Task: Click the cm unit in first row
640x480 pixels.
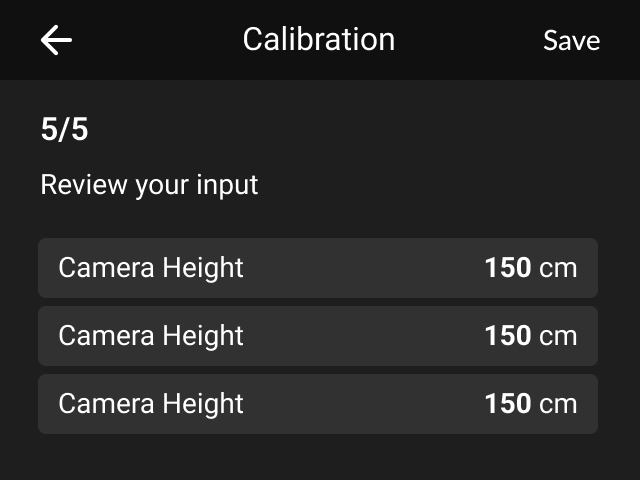Action: pyautogui.click(x=558, y=268)
